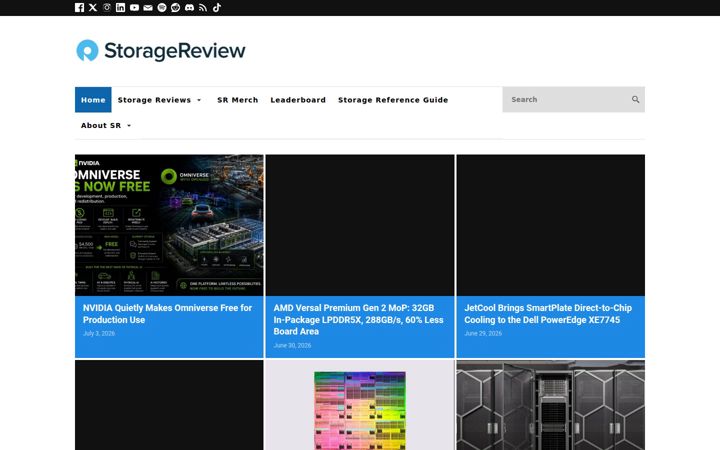The height and width of the screenshot is (450, 720).
Task: Open the Reddit community icon
Action: click(175, 7)
